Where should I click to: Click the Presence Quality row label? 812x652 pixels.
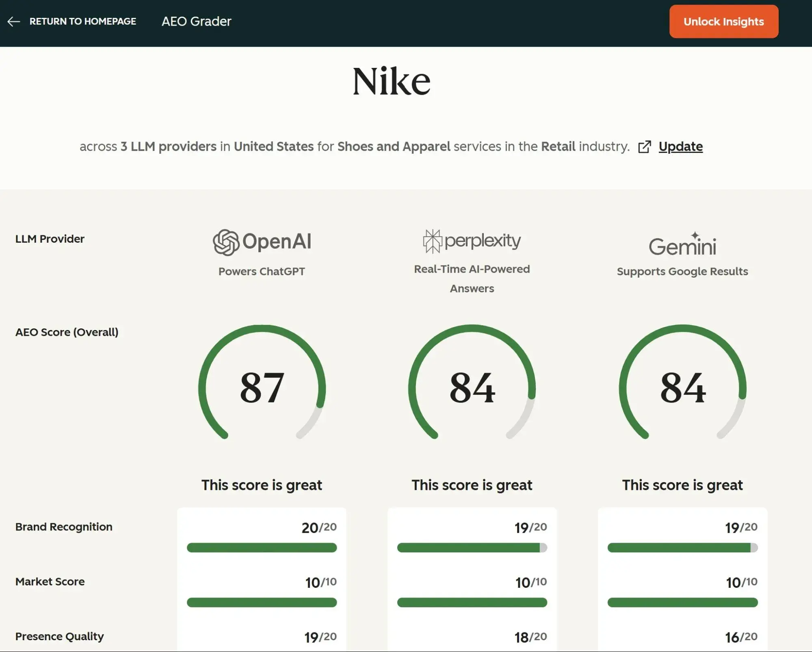[x=59, y=636]
